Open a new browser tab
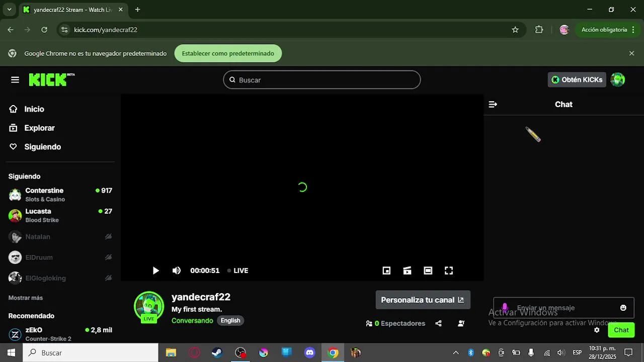 pyautogui.click(x=137, y=10)
